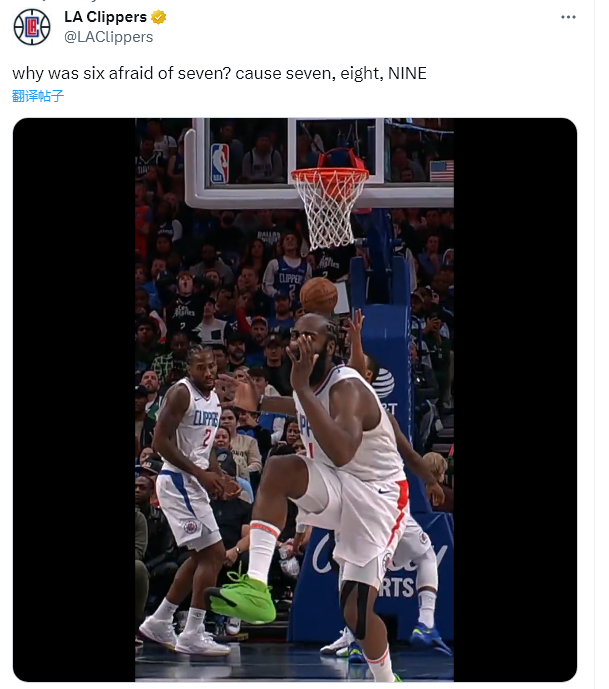Click the orange basketball rim in video
This screenshot has height=689, width=609.
(x=330, y=175)
